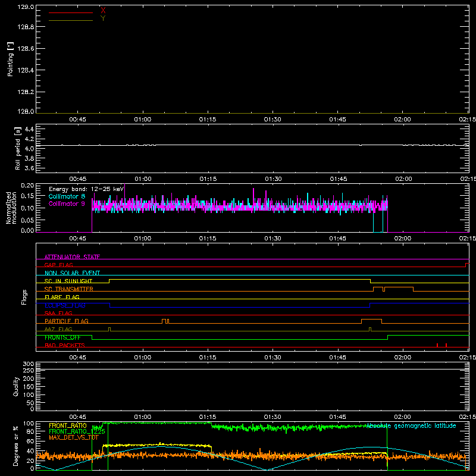Screen dimensions: 476x476
Task: Click the 01:15 time label under Pointing panel
Action: [208, 120]
